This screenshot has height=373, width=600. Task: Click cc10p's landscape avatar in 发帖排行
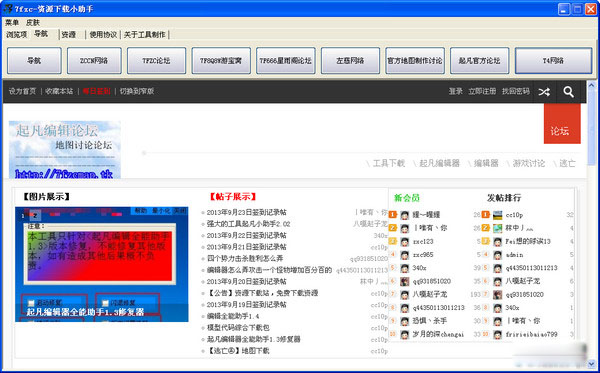point(497,215)
